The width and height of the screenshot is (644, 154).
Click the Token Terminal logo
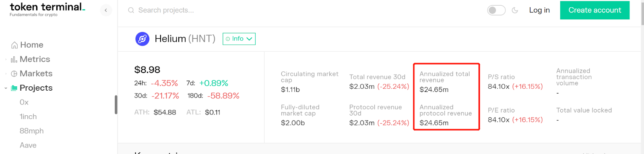click(x=47, y=10)
